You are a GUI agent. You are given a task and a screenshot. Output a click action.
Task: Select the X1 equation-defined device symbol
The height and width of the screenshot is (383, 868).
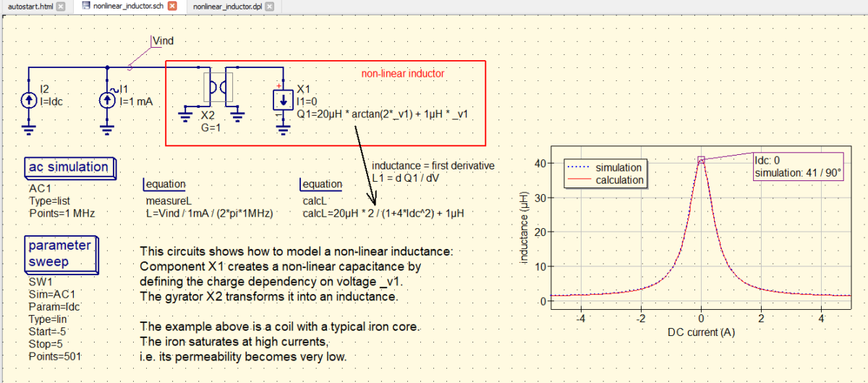pos(283,100)
